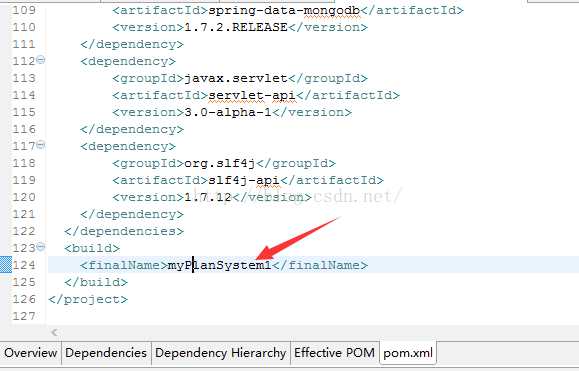Click the closing project tag on line 126
The width and height of the screenshot is (579, 371).
tap(88, 299)
